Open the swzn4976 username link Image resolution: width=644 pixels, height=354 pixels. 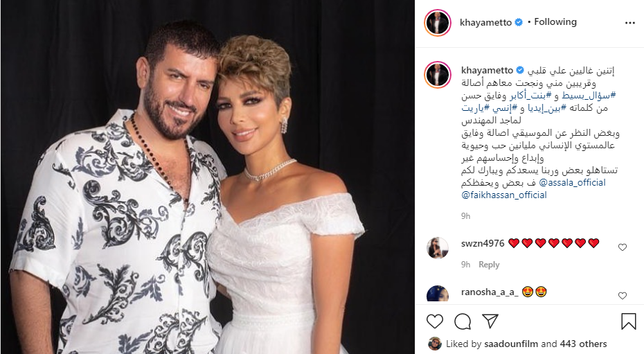click(483, 243)
